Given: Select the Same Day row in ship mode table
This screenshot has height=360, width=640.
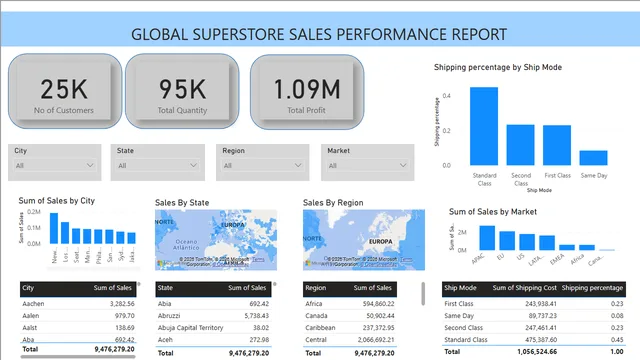Looking at the screenshot, I should 534,316.
